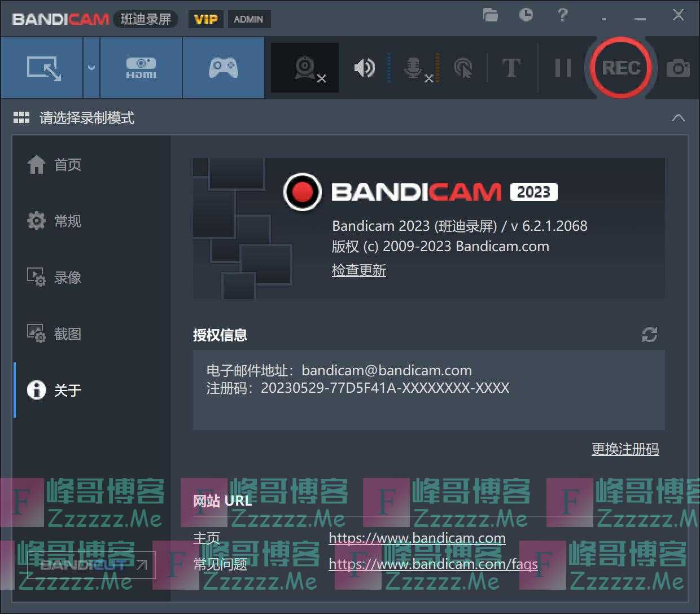Toggle the webcam overlay
Screen dimensions: 700x614
coord(305,68)
